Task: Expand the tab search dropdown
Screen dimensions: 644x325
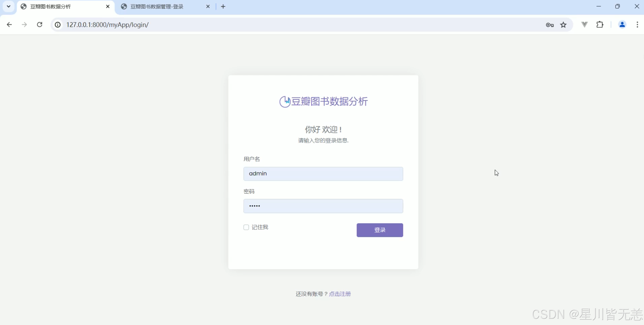Action: click(x=9, y=7)
